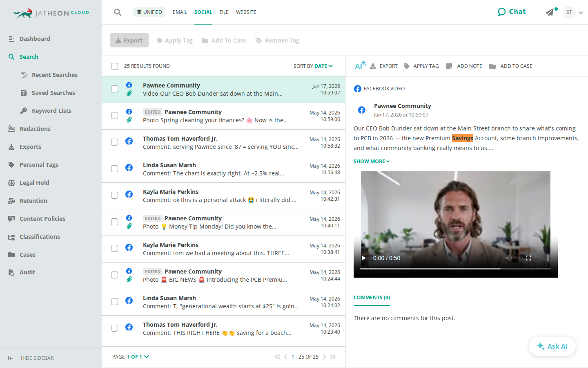Enter video fullscreen mode
This screenshot has width=588, height=368.
click(x=528, y=258)
